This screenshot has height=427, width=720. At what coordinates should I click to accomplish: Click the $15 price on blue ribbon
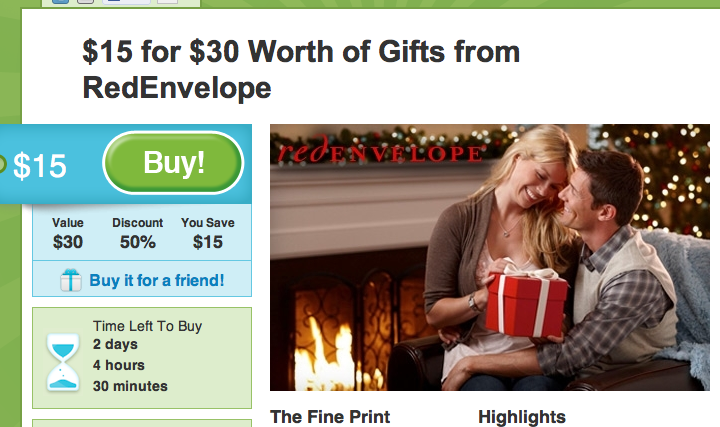click(39, 166)
